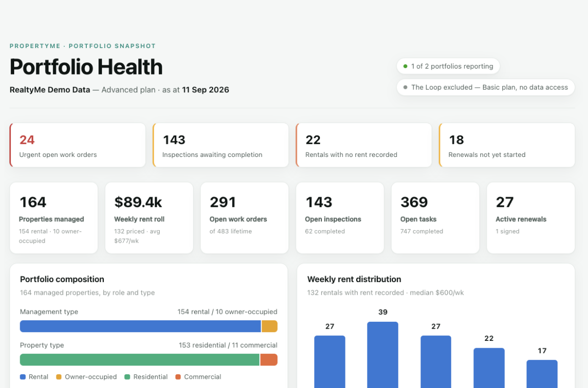This screenshot has width=588, height=388.
Task: Open the Renewals not yet started card
Action: 507,145
